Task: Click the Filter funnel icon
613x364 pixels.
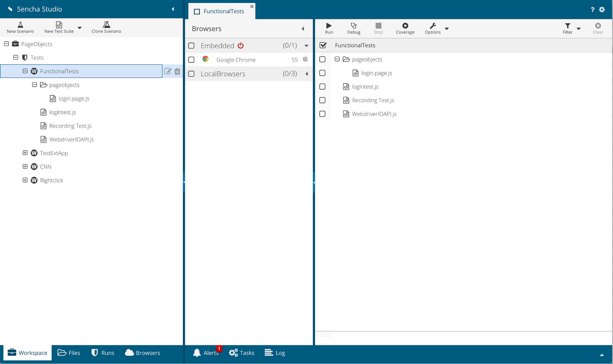Action: pyautogui.click(x=568, y=25)
